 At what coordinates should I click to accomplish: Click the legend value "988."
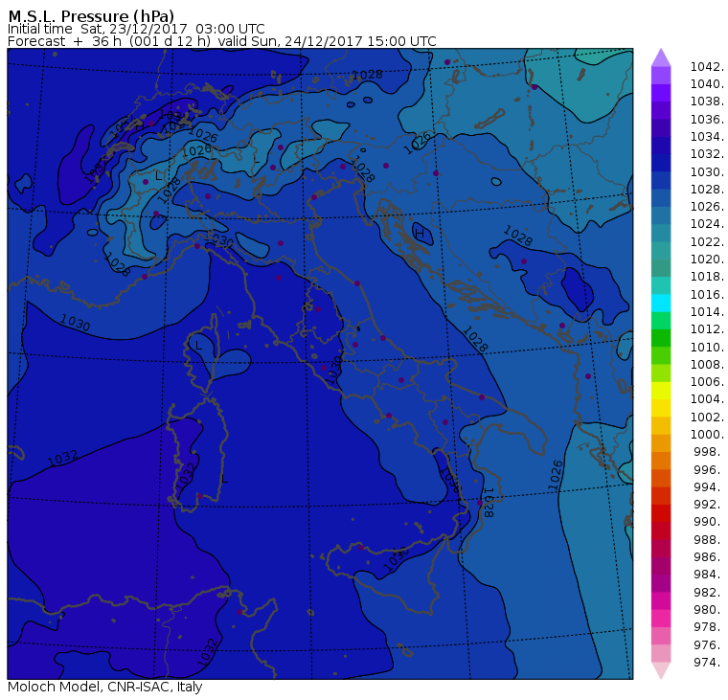709,539
